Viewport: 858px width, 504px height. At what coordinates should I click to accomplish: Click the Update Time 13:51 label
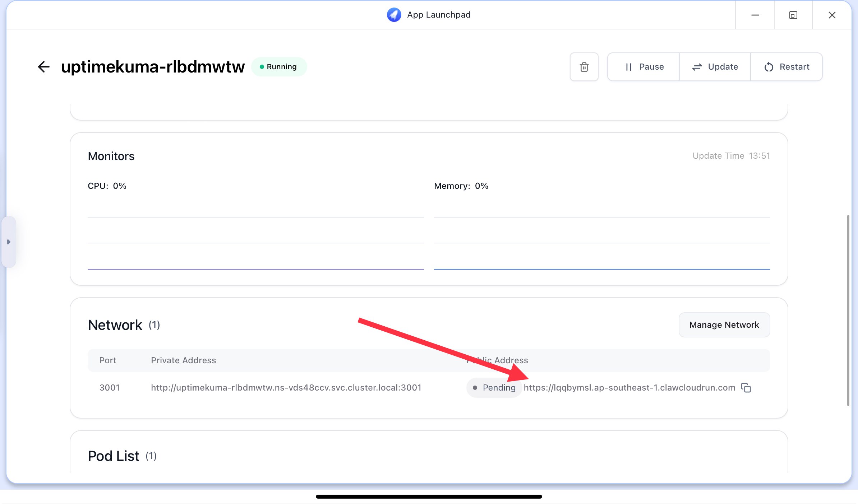click(x=731, y=156)
